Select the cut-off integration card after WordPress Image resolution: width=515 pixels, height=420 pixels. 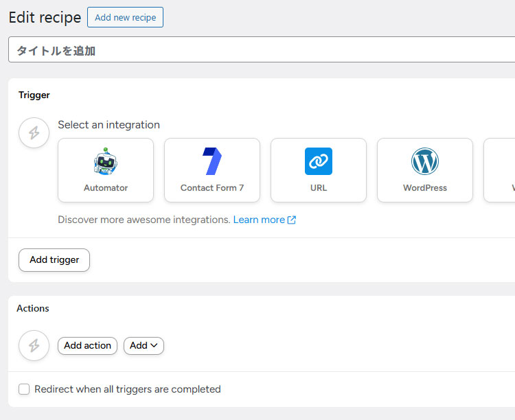500,170
